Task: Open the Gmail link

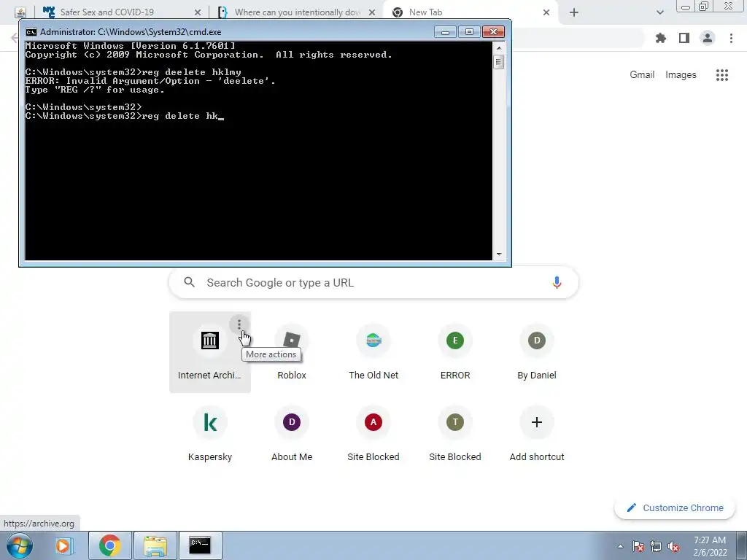Action: pos(642,75)
